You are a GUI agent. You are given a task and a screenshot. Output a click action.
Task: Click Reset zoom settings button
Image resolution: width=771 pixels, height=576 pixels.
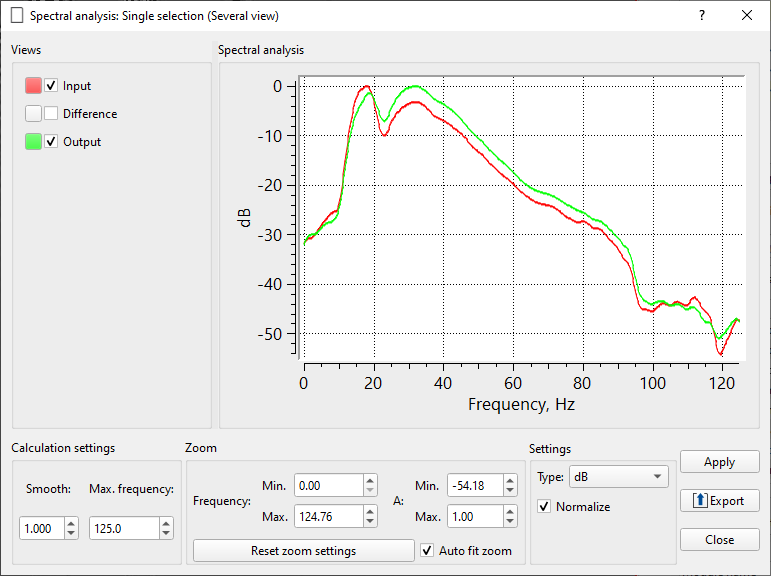303,551
